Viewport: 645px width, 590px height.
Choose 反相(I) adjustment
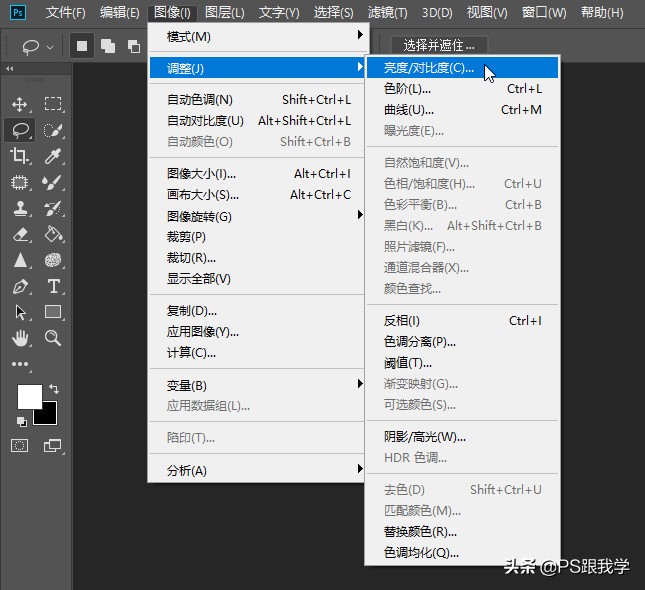462,321
